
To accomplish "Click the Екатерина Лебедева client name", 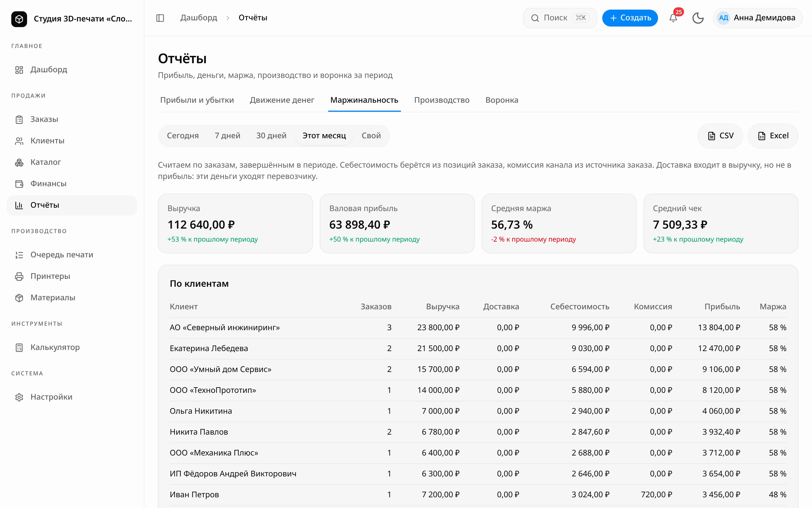I will tap(209, 349).
